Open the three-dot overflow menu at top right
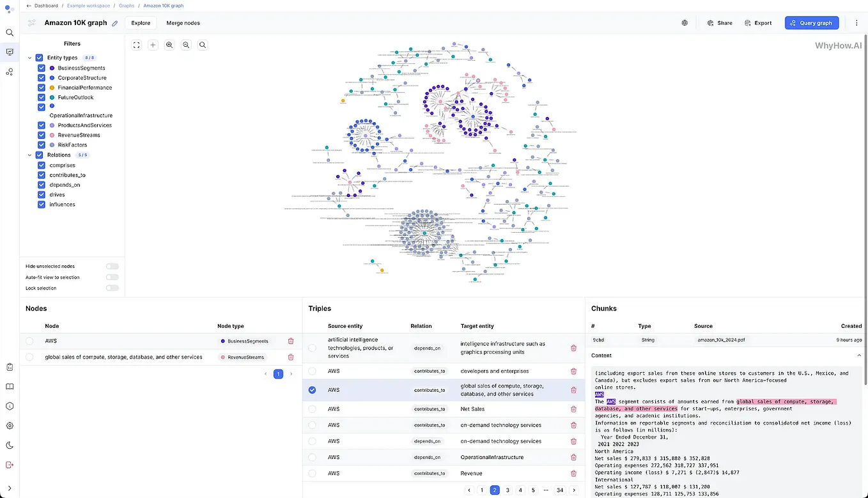Screen dimensions: 868x498 [856, 22]
